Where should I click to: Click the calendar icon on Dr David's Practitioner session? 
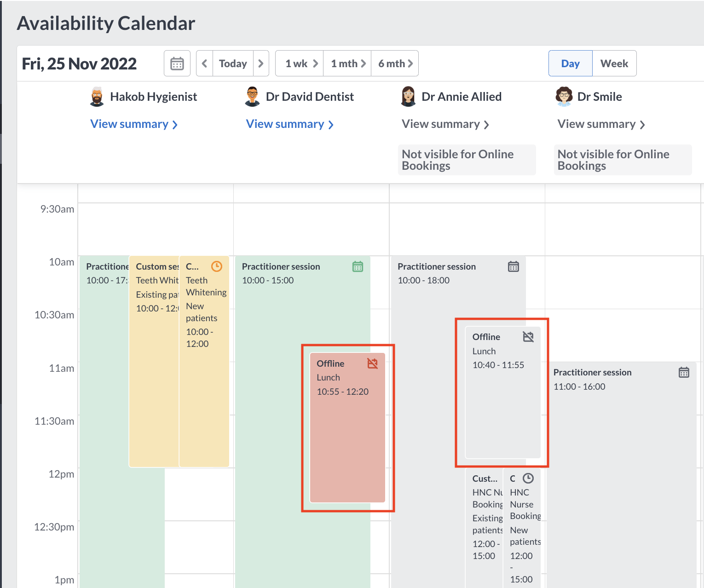tap(358, 266)
